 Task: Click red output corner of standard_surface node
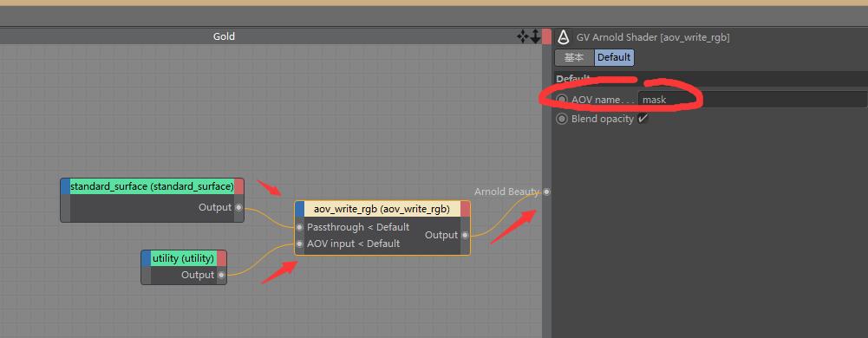coord(239,186)
